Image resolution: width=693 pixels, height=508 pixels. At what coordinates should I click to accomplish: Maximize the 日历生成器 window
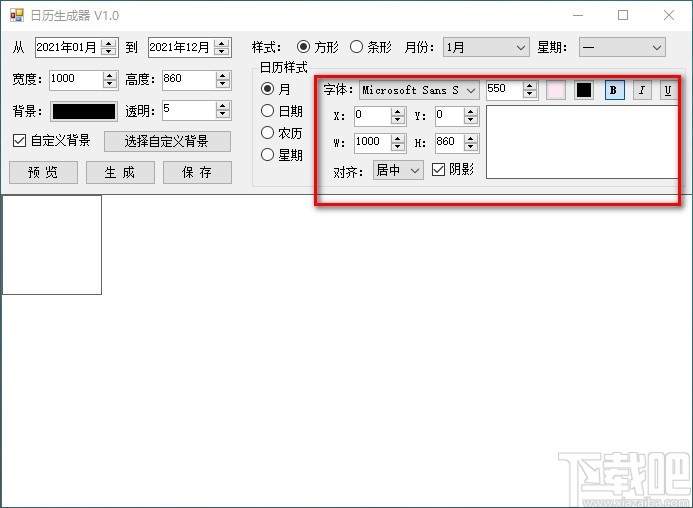(623, 15)
